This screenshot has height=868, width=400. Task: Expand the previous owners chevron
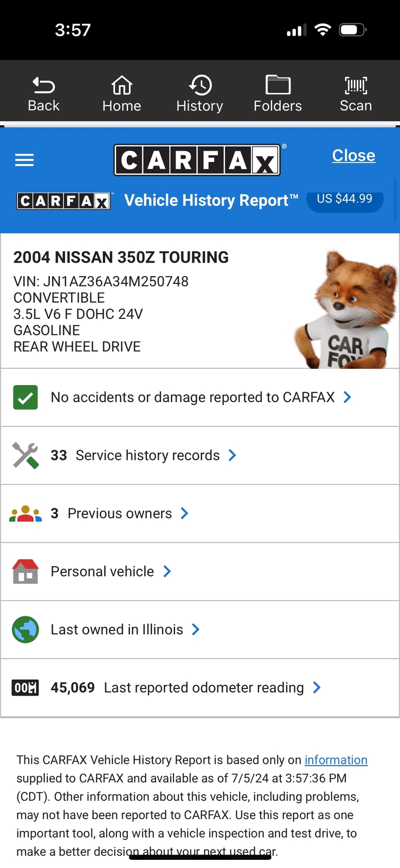[185, 514]
